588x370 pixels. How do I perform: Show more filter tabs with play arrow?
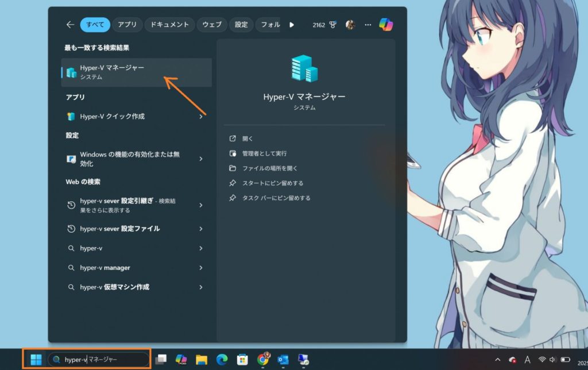(x=292, y=25)
